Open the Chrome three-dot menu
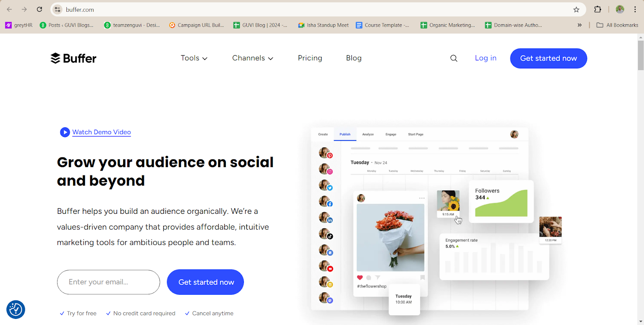Screen dimensions: 644x325 635,9
